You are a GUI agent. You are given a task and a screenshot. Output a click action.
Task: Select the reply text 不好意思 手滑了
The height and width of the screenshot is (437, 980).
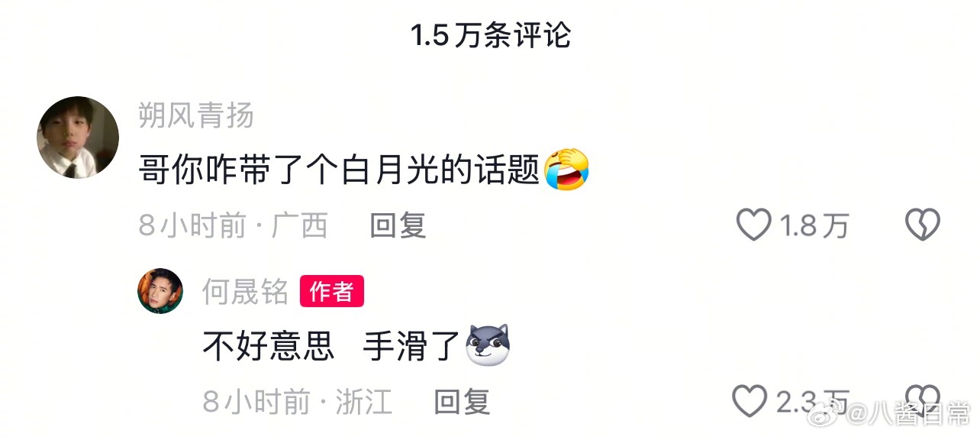tap(330, 345)
